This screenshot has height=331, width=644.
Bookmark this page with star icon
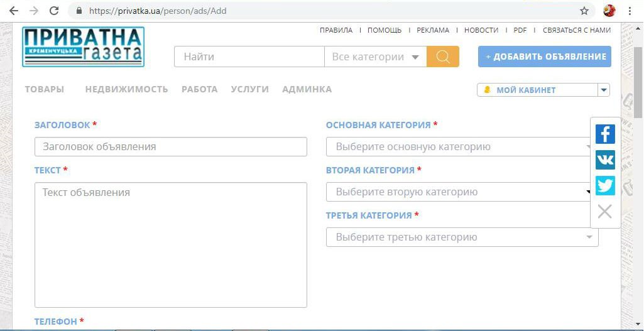click(584, 11)
